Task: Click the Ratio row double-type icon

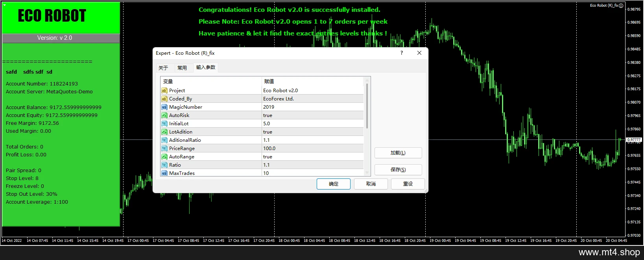Action: point(164,165)
